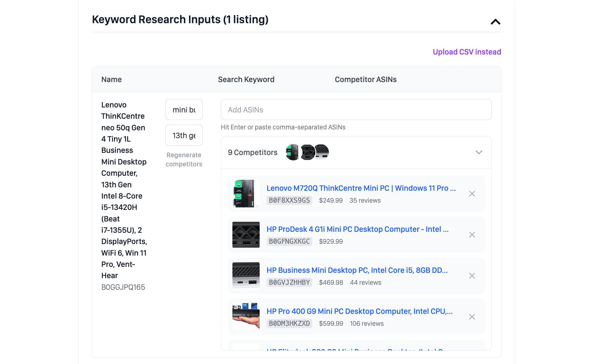
Task: Click the Name column header
Action: click(112, 80)
